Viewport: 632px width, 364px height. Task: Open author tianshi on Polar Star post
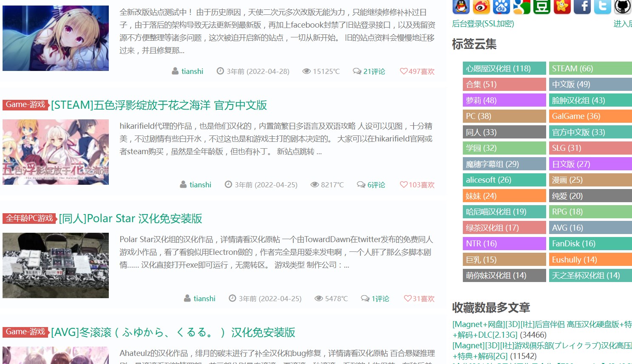tap(204, 299)
